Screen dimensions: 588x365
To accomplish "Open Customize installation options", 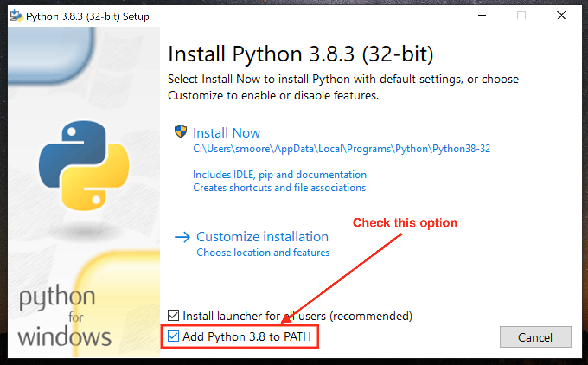I will click(x=262, y=237).
